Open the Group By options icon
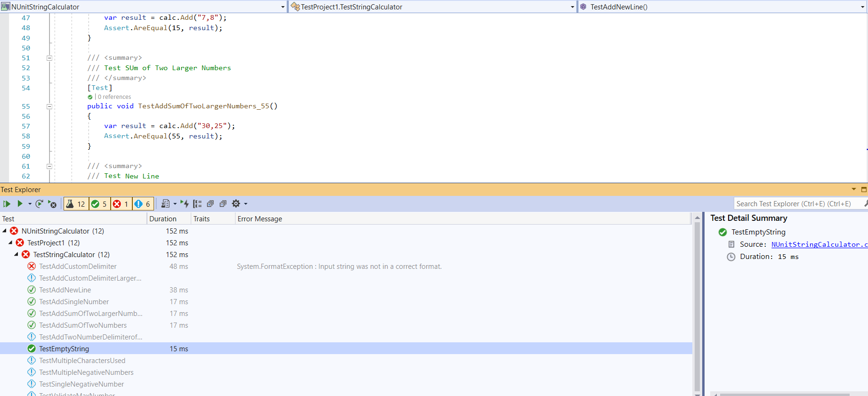This screenshot has height=396, width=868. (197, 204)
